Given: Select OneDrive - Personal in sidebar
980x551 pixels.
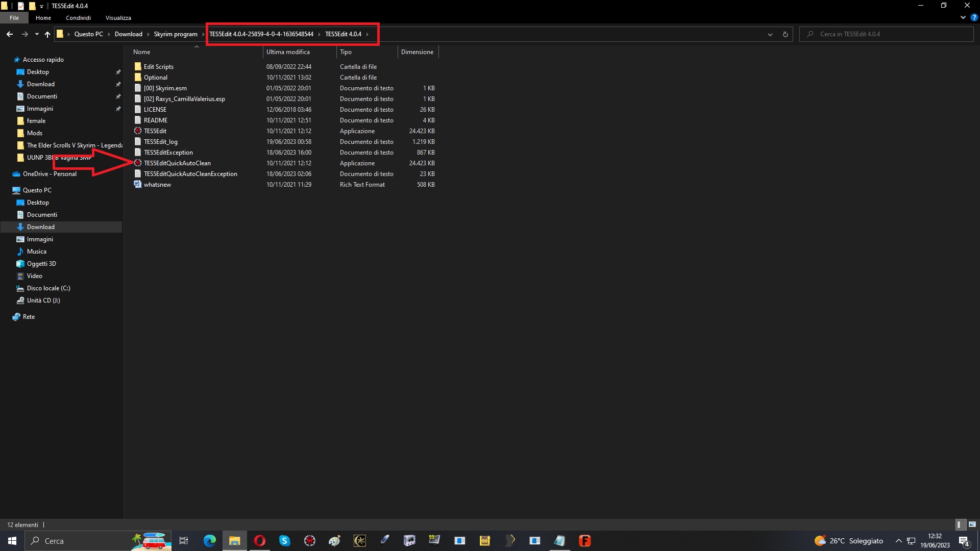Looking at the screenshot, I should tap(49, 174).
